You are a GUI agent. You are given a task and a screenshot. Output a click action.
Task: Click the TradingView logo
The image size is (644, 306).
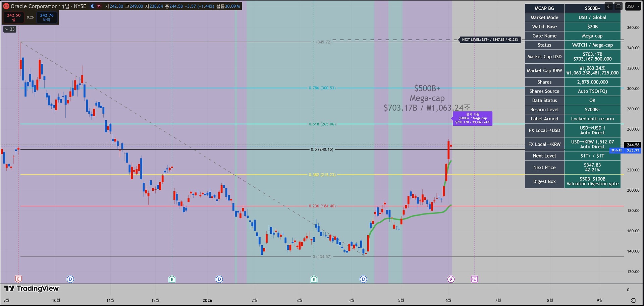click(x=31, y=288)
